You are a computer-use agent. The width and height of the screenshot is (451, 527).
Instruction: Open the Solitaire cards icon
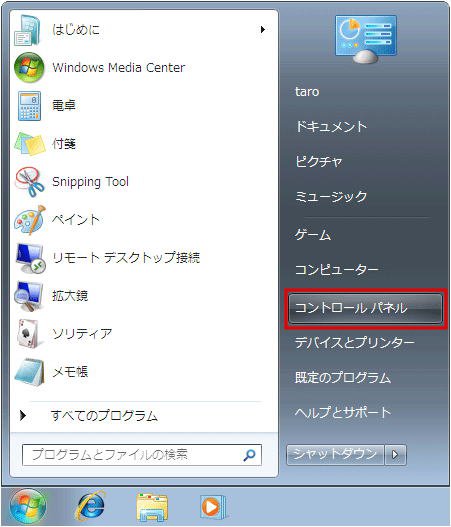pos(30,334)
